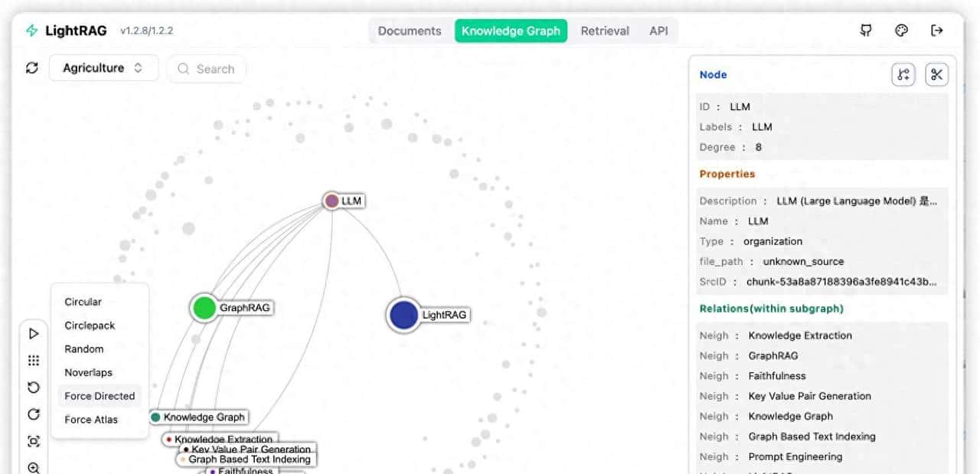Select the Knowledge Graph tab
Screen dimensions: 980x474
click(x=511, y=31)
